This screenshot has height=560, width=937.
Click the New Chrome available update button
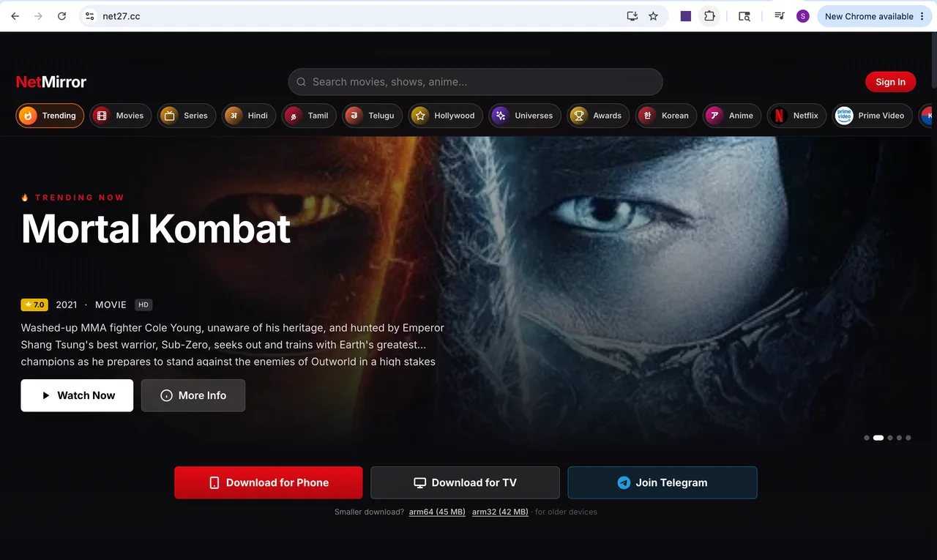pyautogui.click(x=875, y=16)
